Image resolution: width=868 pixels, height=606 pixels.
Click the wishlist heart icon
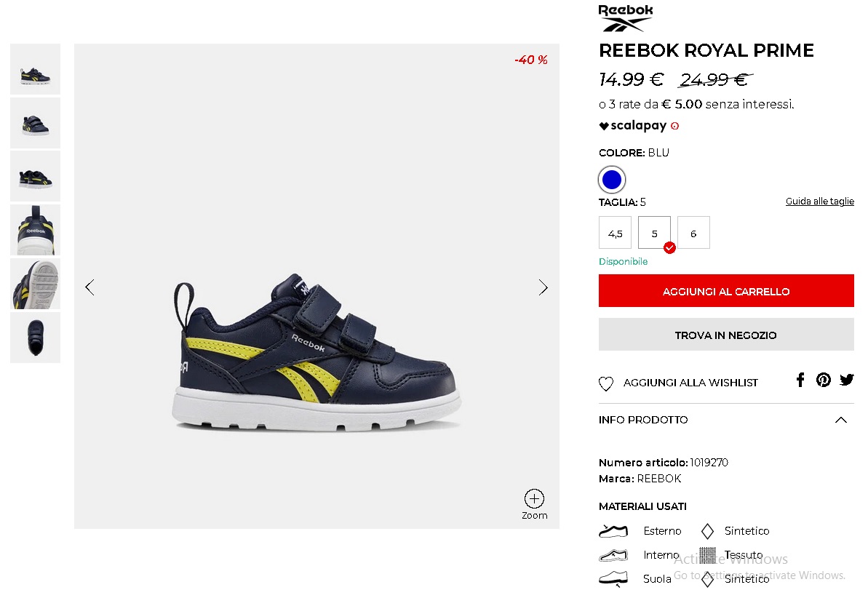(606, 383)
